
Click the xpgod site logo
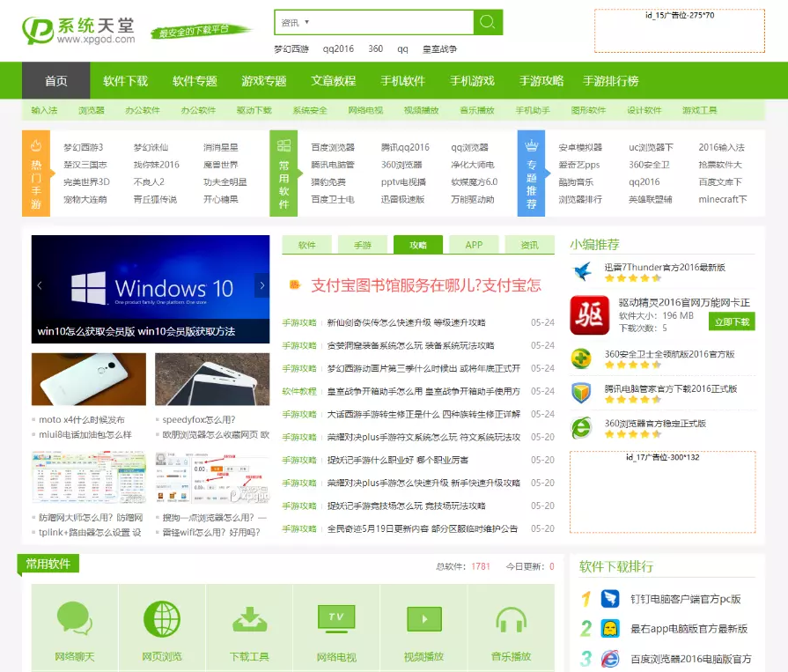click(78, 30)
